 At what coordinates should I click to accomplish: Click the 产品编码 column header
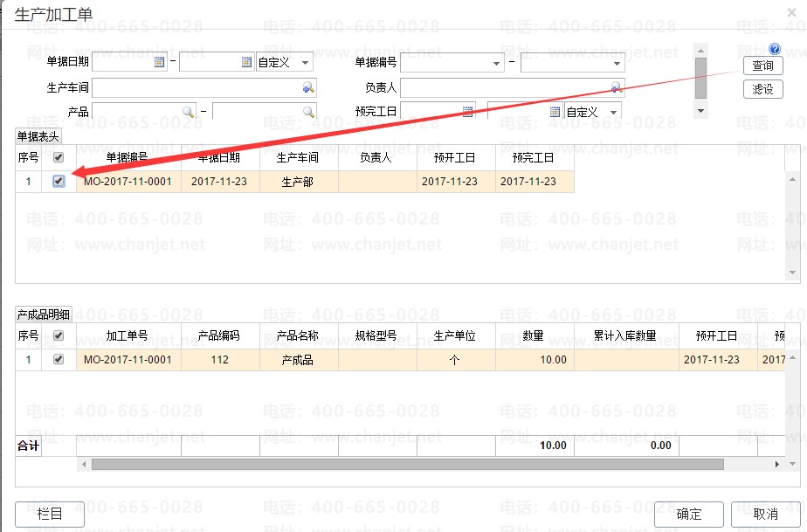(x=220, y=335)
